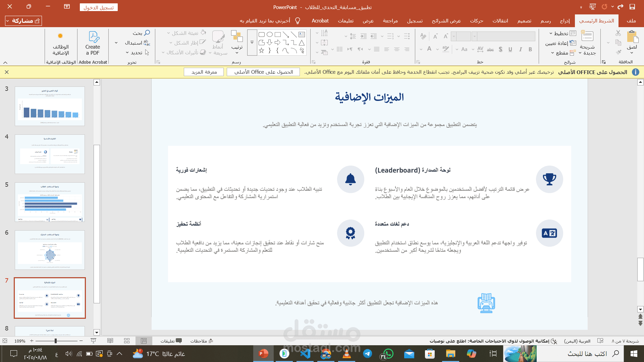Fit slide to current window icon
Viewport: 644px width, 362px height.
5,341
